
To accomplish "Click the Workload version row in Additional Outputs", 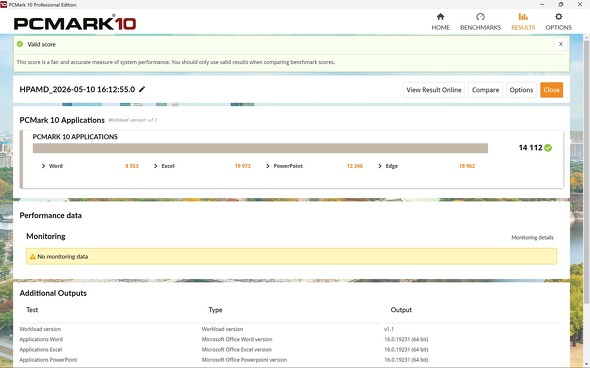I will (291, 329).
